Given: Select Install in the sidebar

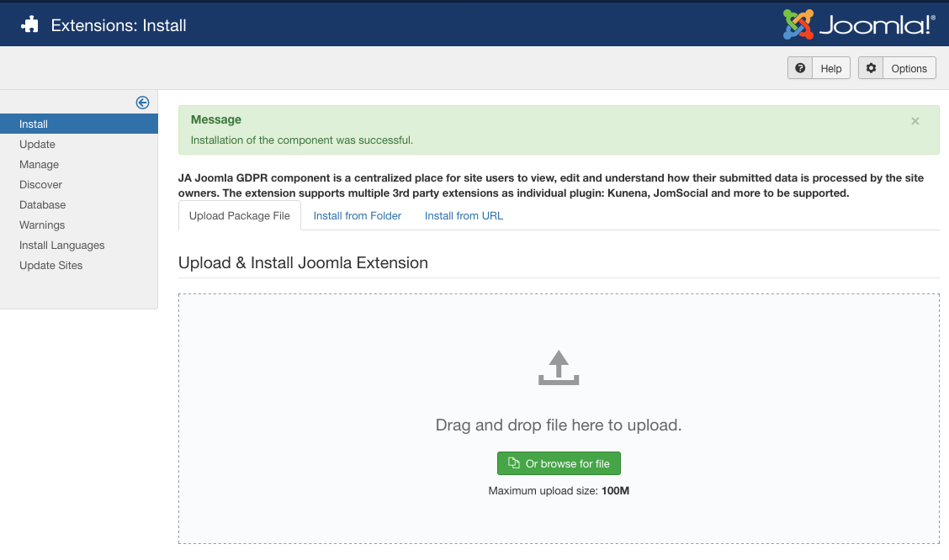Looking at the screenshot, I should pos(33,124).
